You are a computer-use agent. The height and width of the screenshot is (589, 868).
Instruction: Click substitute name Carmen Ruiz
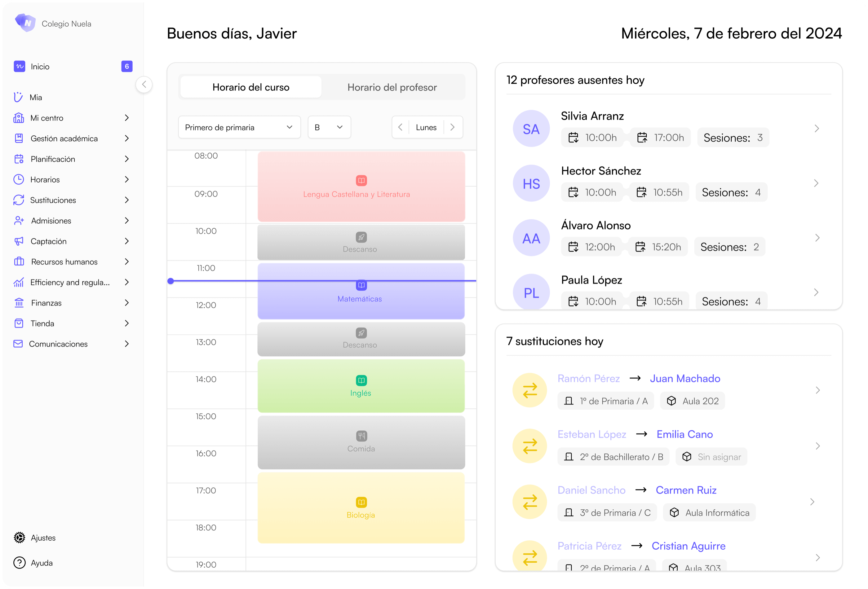686,490
